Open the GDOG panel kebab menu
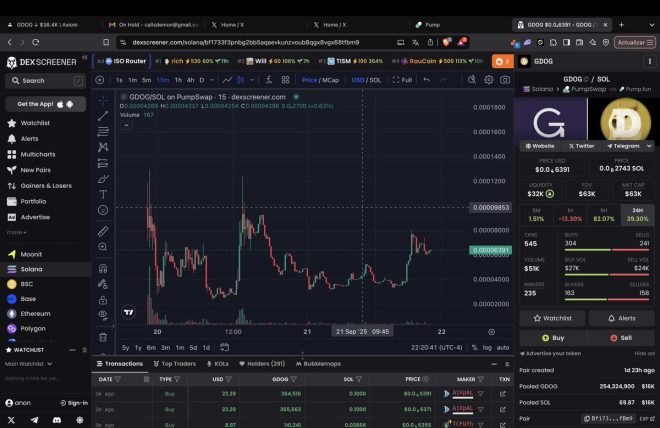Image resolution: width=660 pixels, height=428 pixels. [x=649, y=61]
